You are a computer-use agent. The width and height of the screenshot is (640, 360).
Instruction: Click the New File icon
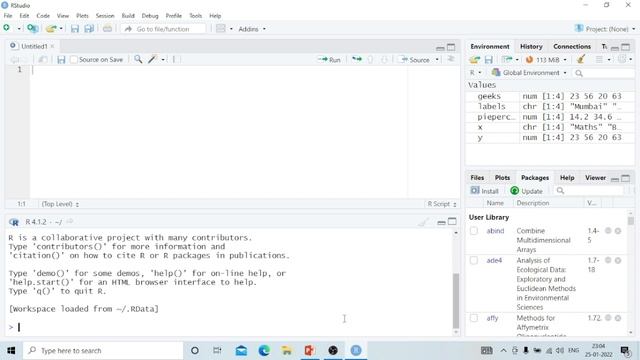[7, 28]
